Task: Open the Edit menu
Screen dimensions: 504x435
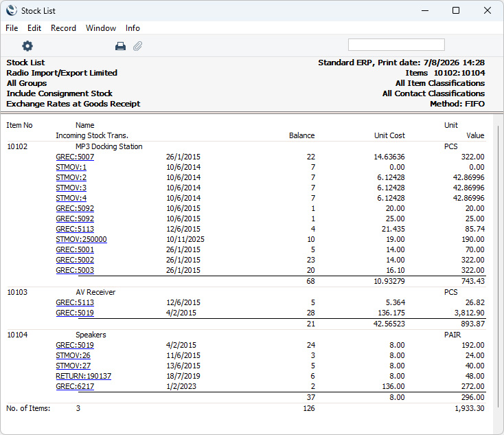Action: [x=34, y=28]
